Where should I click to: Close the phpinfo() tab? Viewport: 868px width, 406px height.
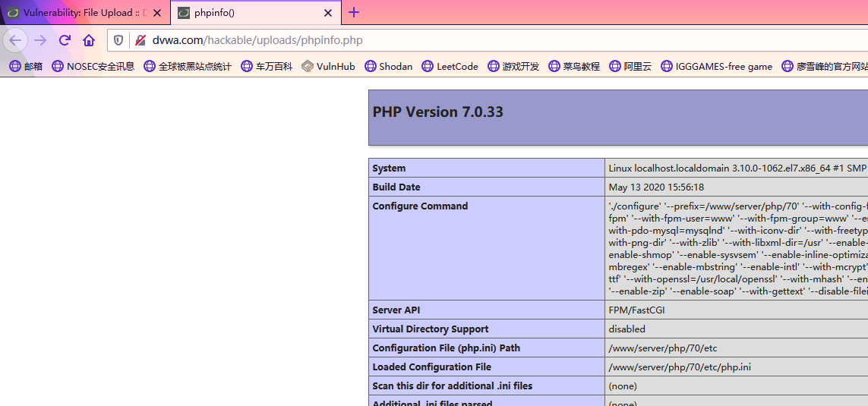[328, 13]
